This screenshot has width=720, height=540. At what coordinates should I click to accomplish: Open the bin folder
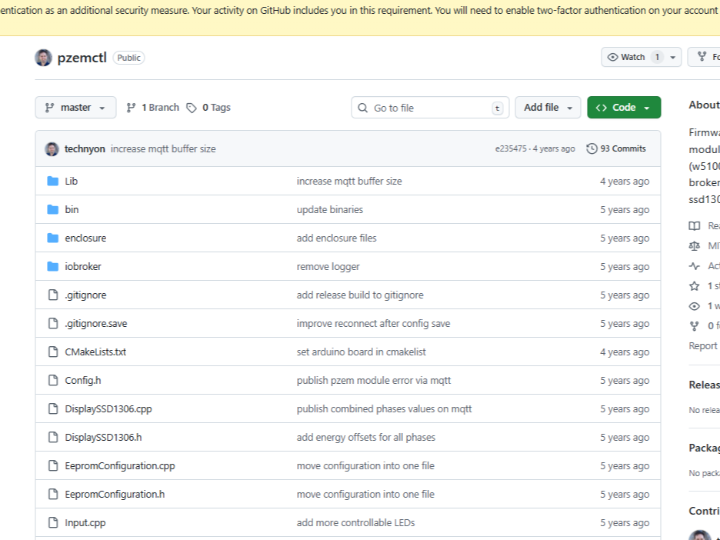tap(72, 210)
